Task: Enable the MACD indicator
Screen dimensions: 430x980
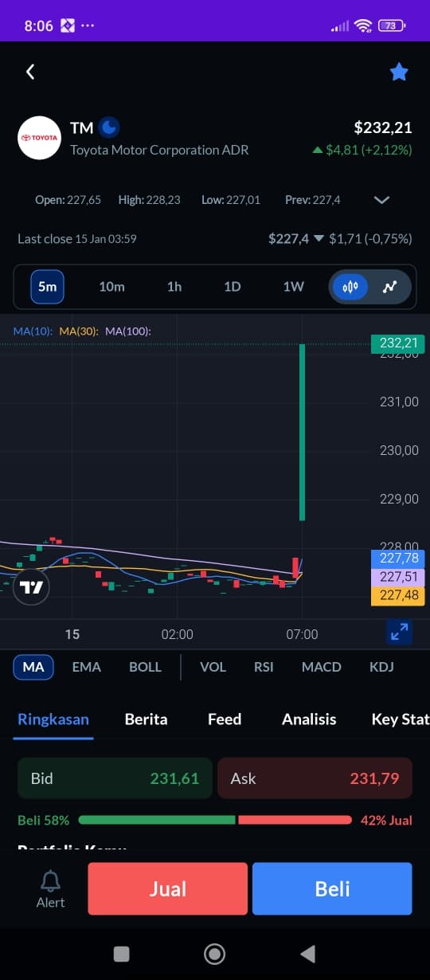Action: click(x=322, y=667)
